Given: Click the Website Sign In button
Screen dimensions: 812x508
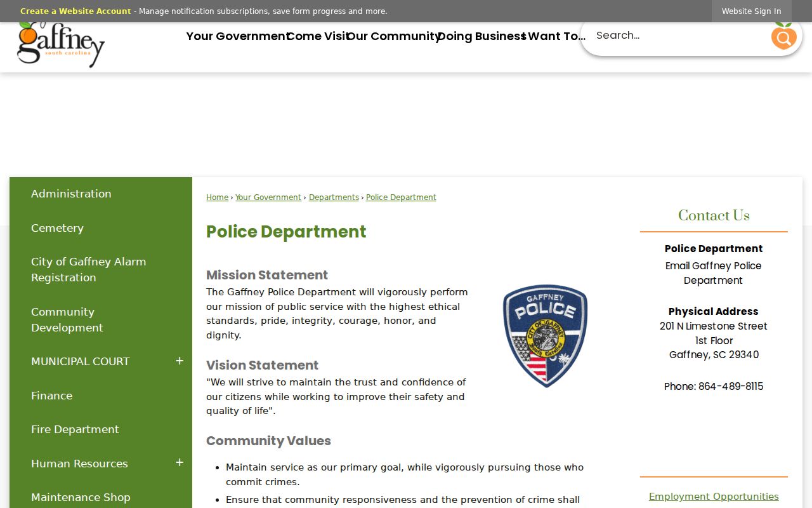Looking at the screenshot, I should tap(751, 11).
